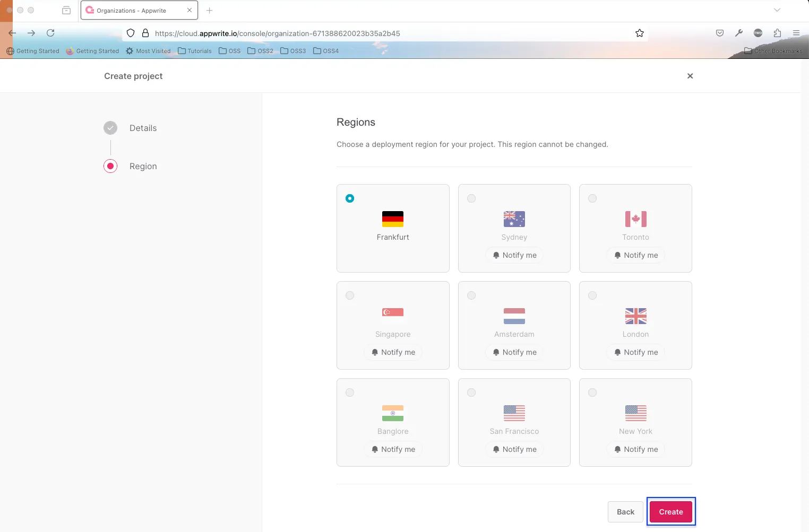Screen dimensions: 809x532
Task: Open extensions puzzle icon
Action: [x=777, y=33]
